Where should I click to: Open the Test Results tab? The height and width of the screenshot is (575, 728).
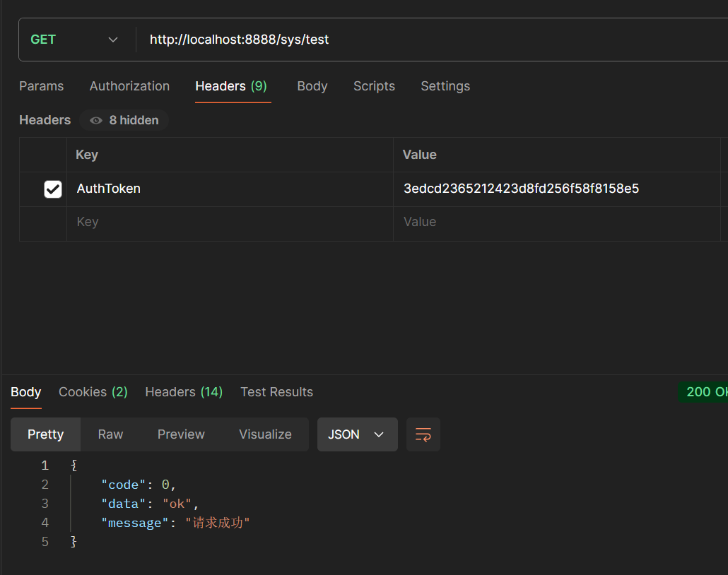click(276, 392)
